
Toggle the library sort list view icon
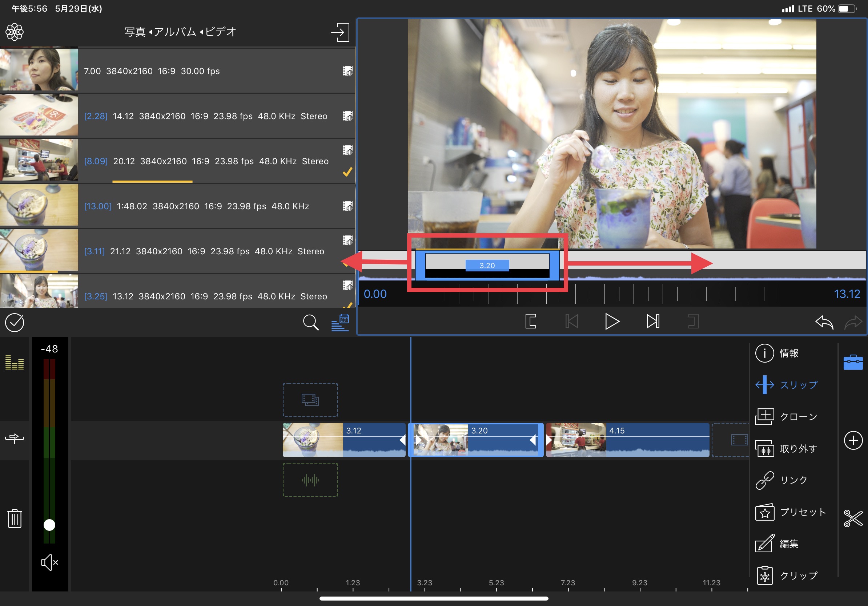(340, 322)
